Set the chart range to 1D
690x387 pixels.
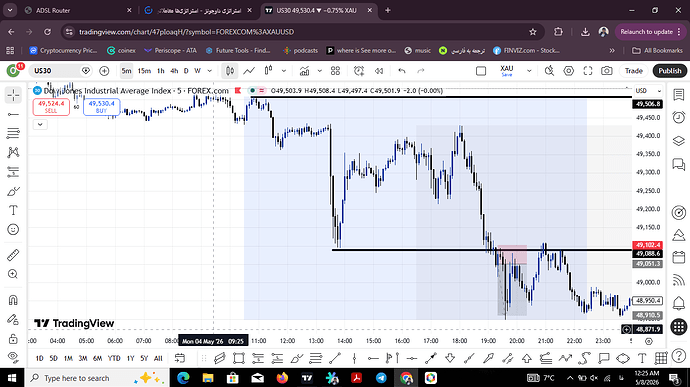tap(40, 358)
